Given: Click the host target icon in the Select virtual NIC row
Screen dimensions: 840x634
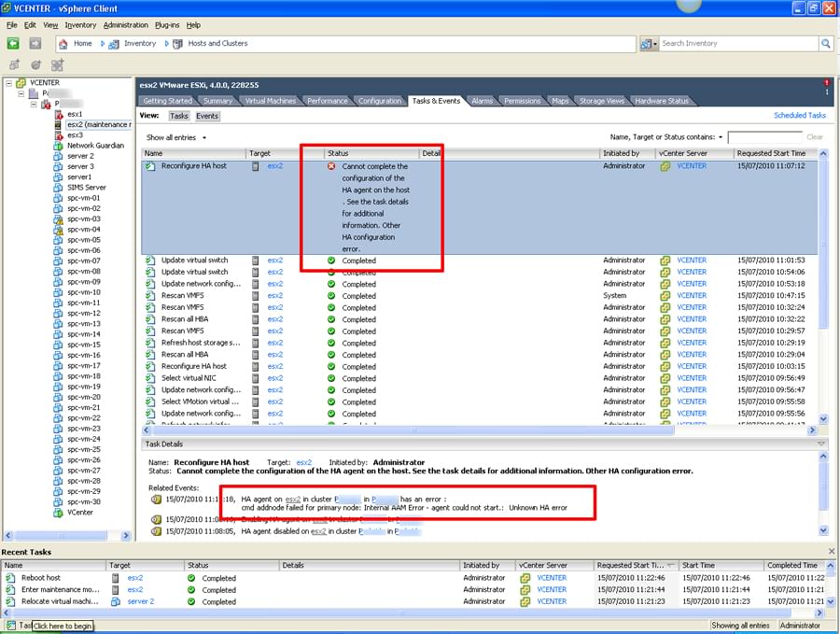Looking at the screenshot, I should point(256,378).
